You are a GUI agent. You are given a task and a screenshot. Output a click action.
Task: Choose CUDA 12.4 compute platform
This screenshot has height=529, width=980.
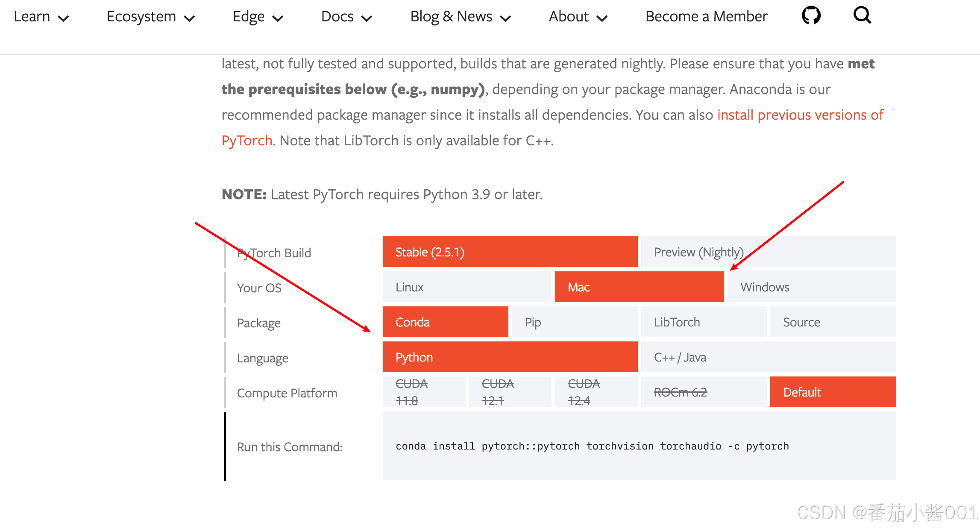coord(596,392)
